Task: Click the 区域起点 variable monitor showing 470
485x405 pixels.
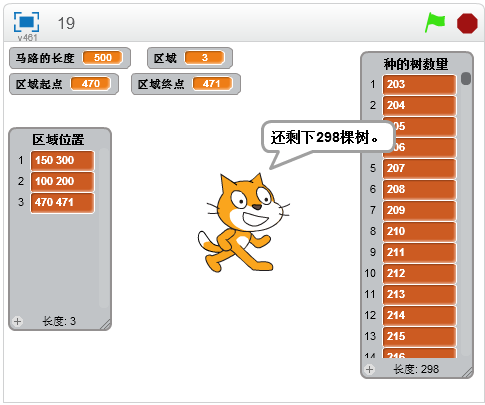Action: point(64,84)
